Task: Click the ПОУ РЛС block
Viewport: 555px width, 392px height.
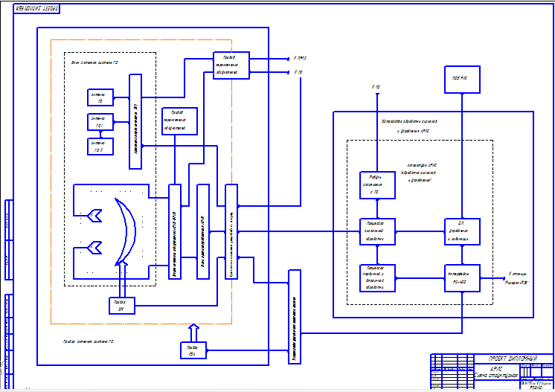Action: (462, 80)
